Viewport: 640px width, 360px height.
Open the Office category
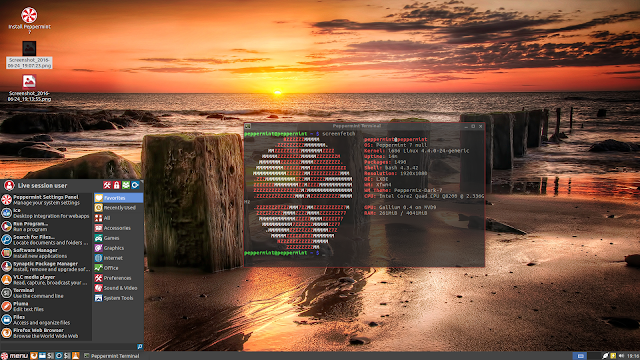pyautogui.click(x=118, y=268)
